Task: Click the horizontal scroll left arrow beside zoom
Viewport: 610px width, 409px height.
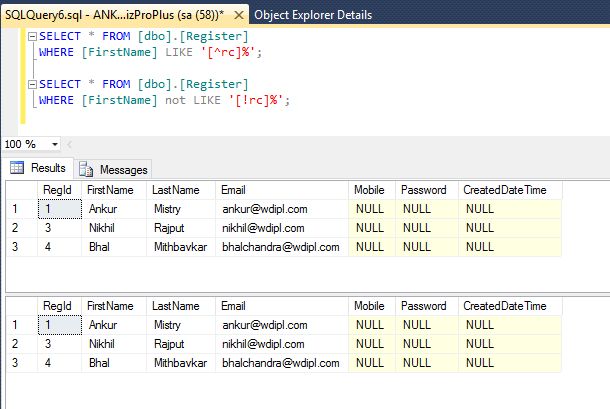Action: (x=69, y=145)
